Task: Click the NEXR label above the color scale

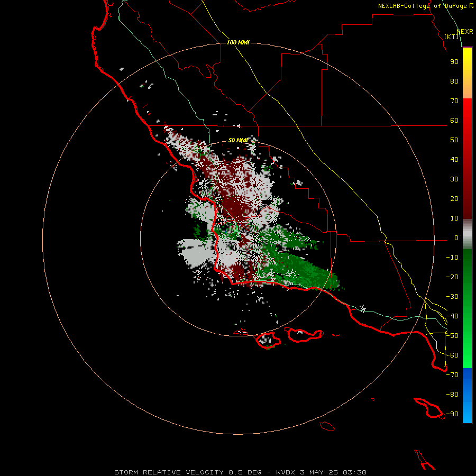Action: 465,32
